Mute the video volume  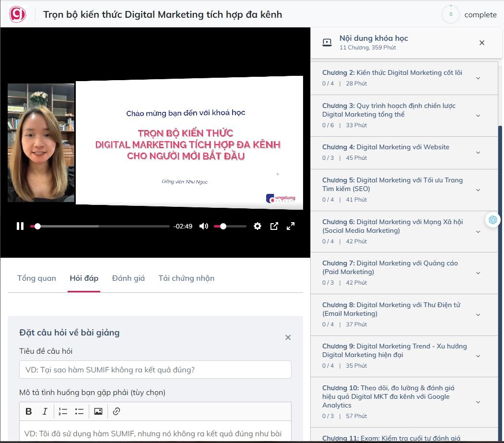point(204,226)
